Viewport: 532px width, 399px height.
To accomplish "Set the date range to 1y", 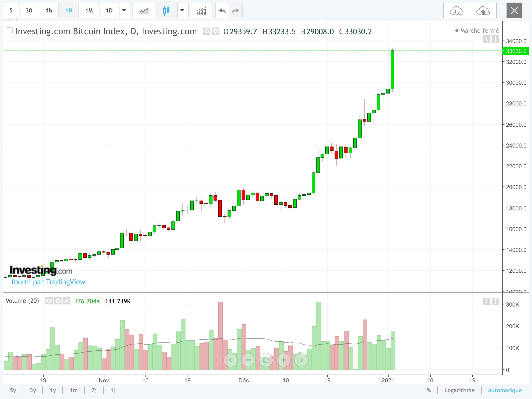I will click(53, 390).
